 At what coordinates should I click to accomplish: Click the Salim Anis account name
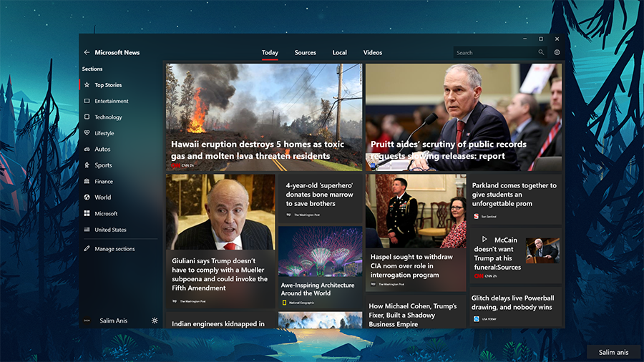click(113, 321)
